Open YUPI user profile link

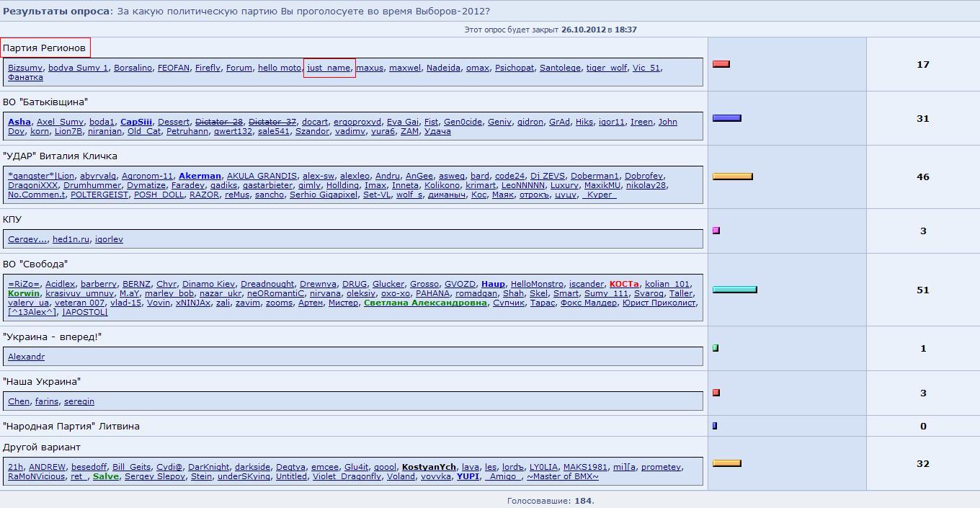pyautogui.click(x=468, y=476)
